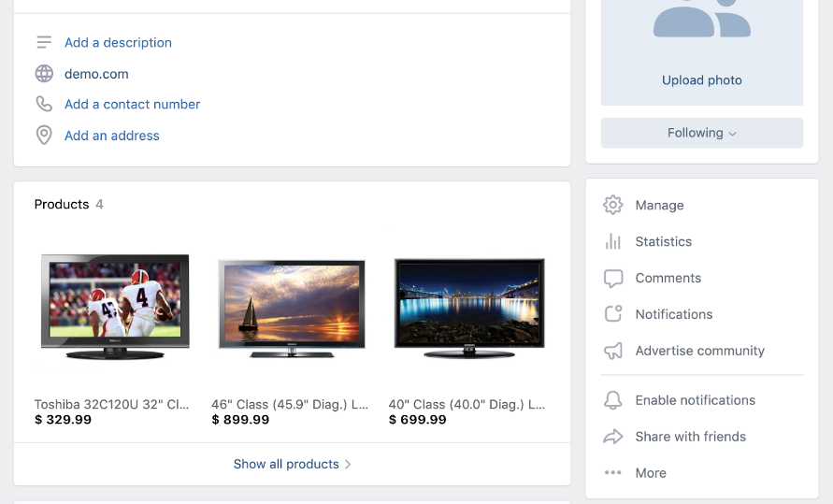The width and height of the screenshot is (833, 504).
Task: Click the 40" Class (40.0" Diag.) title
Action: point(467,404)
